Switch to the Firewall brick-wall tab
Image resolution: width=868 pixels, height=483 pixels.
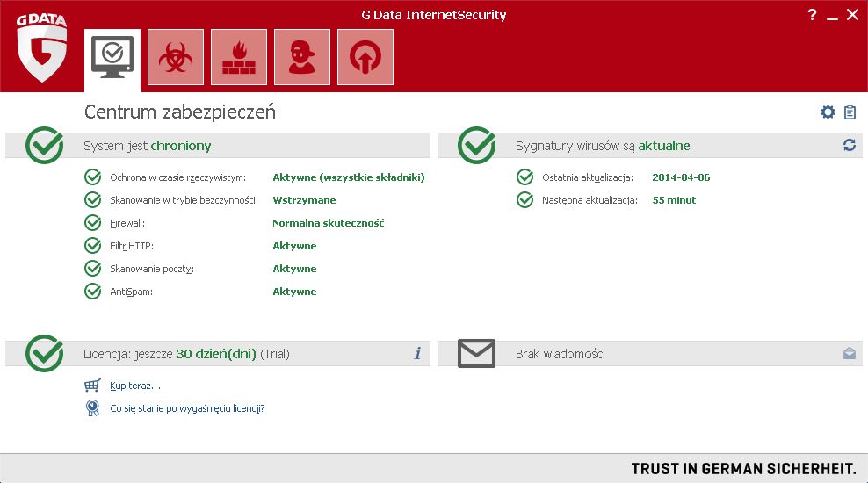(x=239, y=57)
